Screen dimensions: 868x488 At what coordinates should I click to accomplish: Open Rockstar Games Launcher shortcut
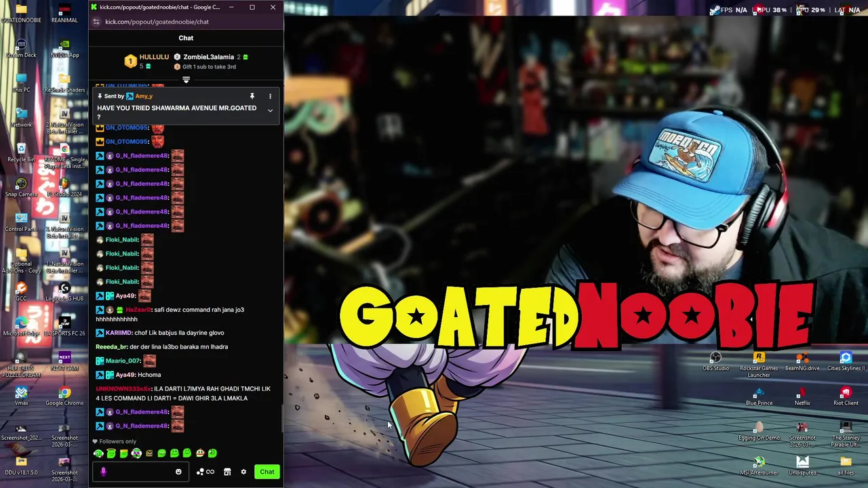click(759, 365)
